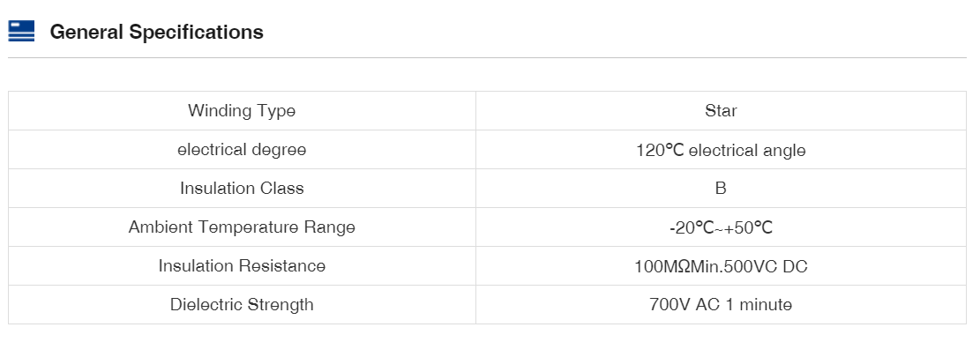Click the word General in the heading
Viewport: 980px width, 357px height.
[86, 33]
